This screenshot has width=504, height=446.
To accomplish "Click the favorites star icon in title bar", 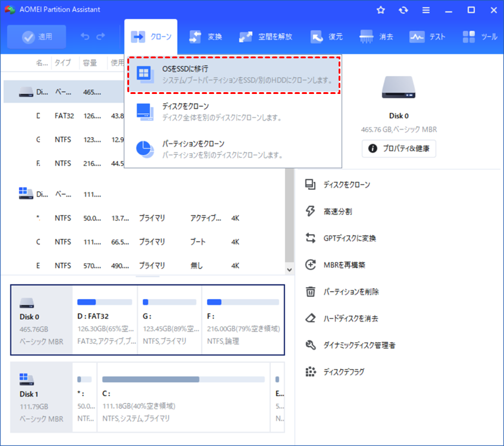I will 381,10.
